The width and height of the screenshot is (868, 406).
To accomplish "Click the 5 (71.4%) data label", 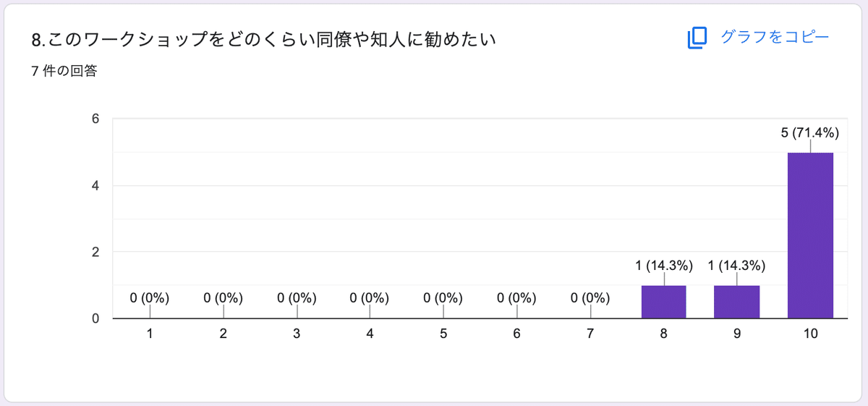I will (810, 132).
